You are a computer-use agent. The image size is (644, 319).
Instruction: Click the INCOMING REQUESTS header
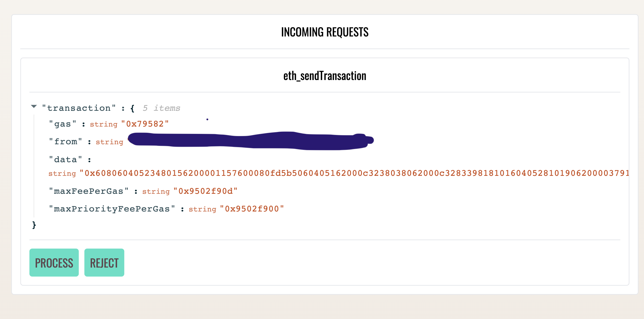tap(325, 32)
